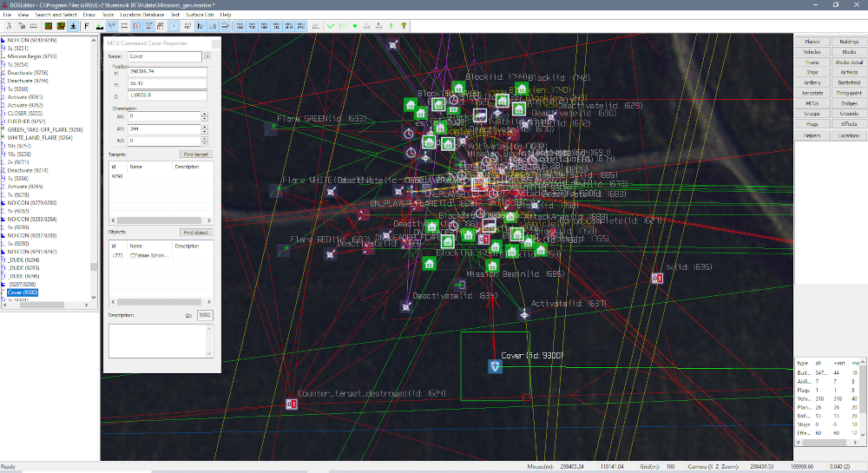
Task: Open the Location Database menu
Action: 144,15
